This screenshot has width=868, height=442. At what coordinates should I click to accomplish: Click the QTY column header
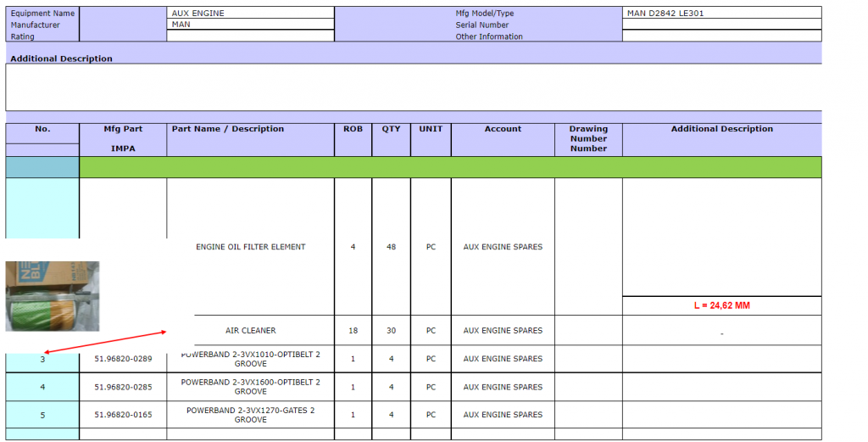point(391,130)
